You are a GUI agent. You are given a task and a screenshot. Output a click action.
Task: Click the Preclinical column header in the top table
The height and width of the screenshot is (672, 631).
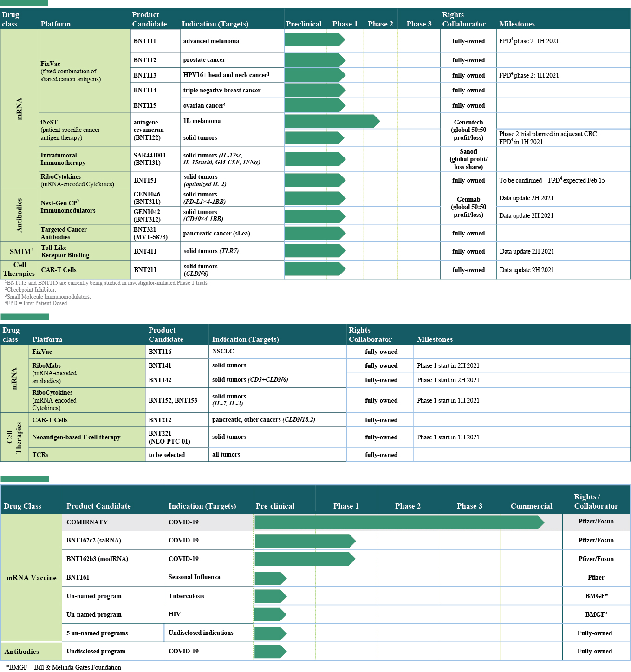pos(304,24)
